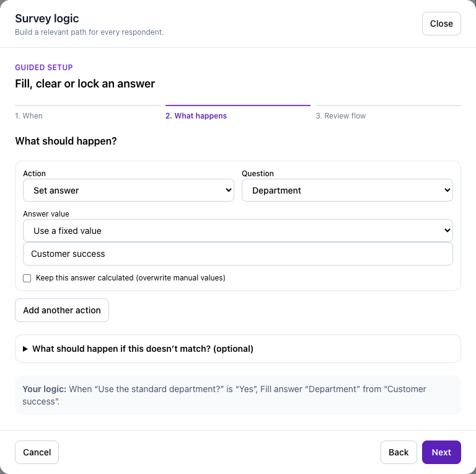476x474 pixels.
Task: Click the Customer success text field
Action: pos(238,254)
